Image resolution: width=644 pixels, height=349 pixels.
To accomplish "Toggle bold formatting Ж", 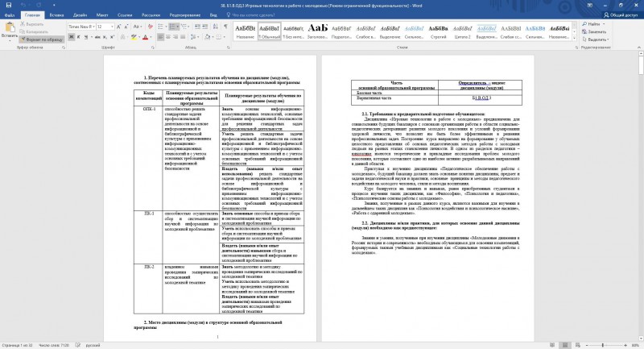I will coord(72,37).
